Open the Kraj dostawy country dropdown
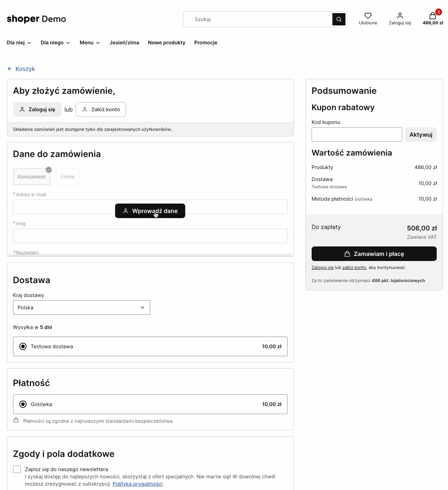 point(81,308)
